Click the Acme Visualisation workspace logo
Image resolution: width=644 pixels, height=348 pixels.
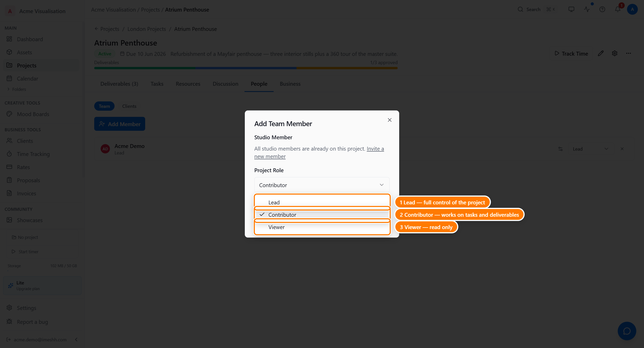click(x=10, y=11)
